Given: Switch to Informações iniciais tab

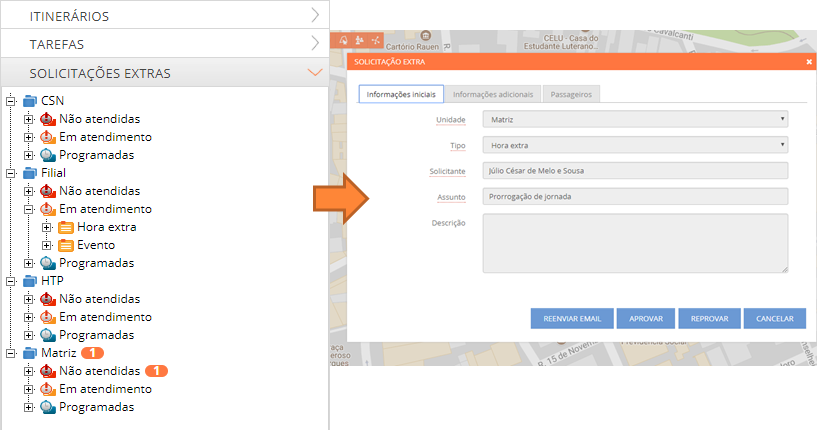Looking at the screenshot, I should click(x=401, y=94).
